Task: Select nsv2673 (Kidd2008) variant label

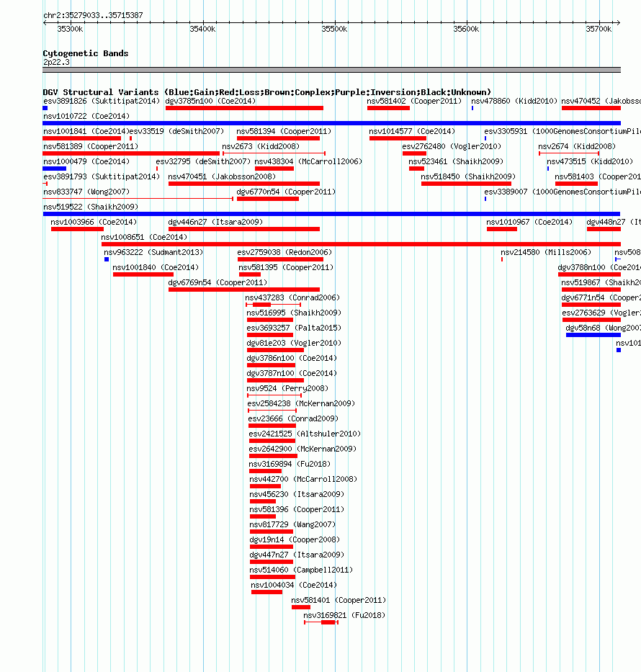Action: click(x=261, y=146)
